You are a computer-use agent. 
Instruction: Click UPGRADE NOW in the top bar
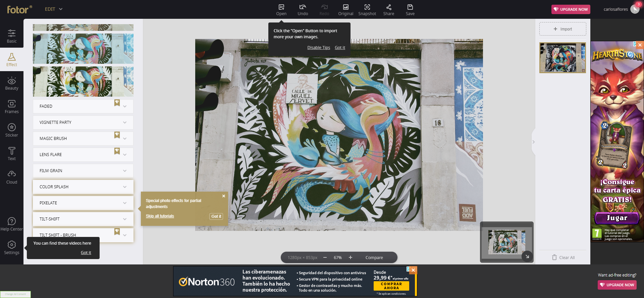(571, 9)
